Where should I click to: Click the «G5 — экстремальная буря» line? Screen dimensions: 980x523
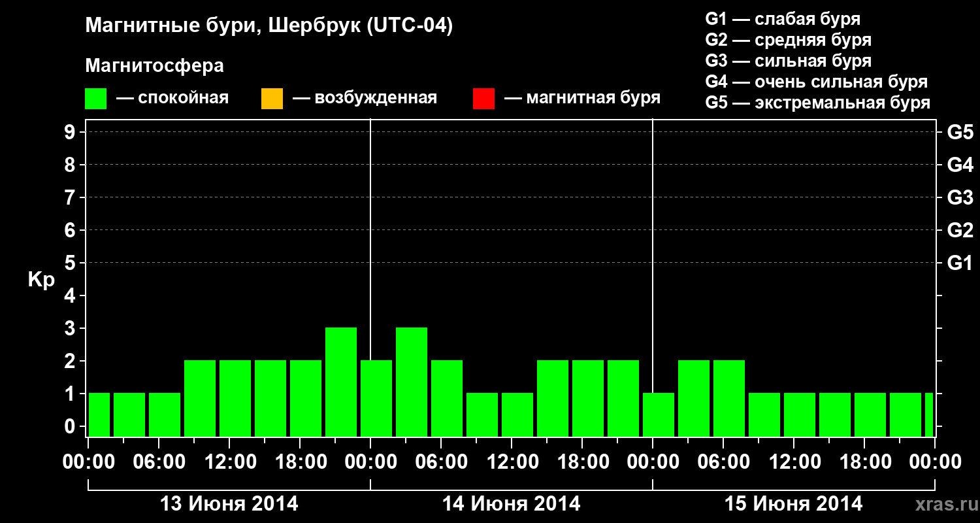click(x=817, y=103)
